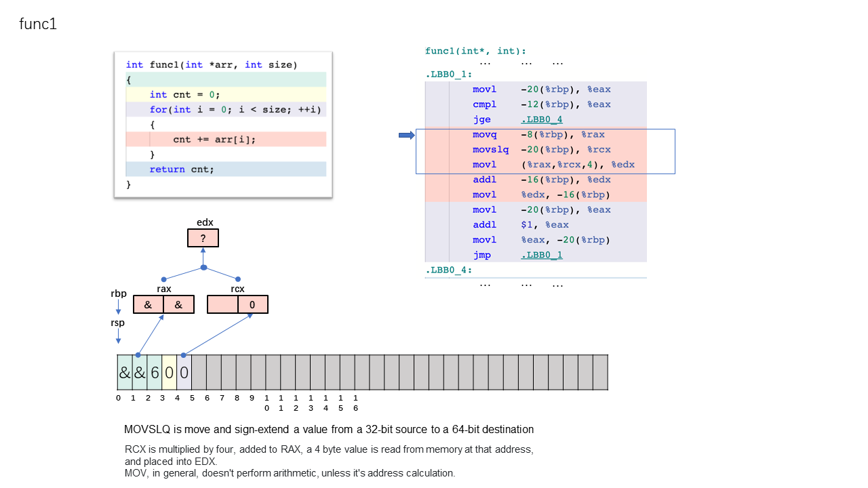
Task: Click the first memory cell with ampersand
Action: (125, 372)
